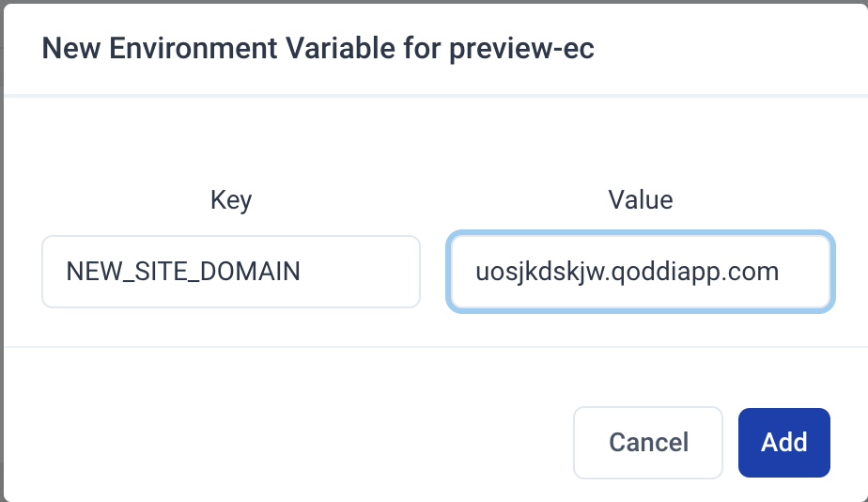
Task: Click the Add button
Action: 784,443
